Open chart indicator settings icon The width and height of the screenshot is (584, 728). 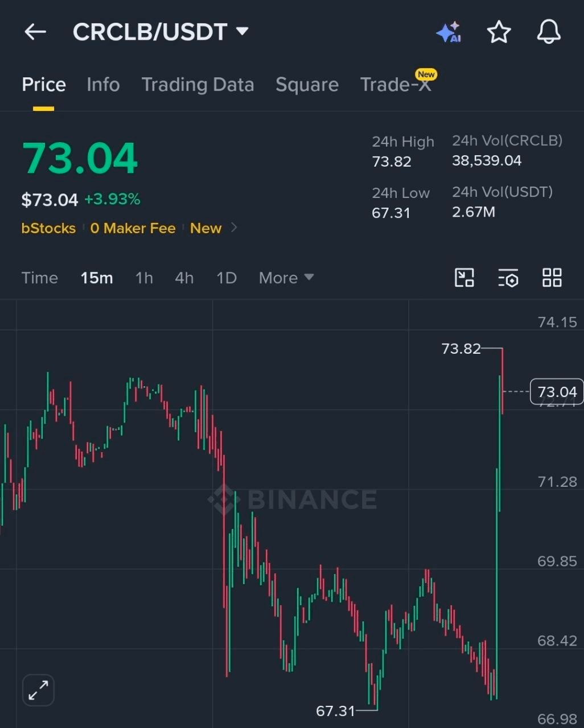[508, 278]
